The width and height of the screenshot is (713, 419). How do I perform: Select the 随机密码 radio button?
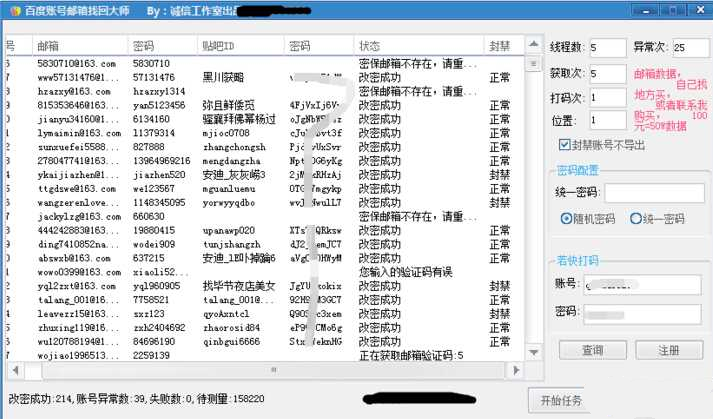pyautogui.click(x=566, y=219)
